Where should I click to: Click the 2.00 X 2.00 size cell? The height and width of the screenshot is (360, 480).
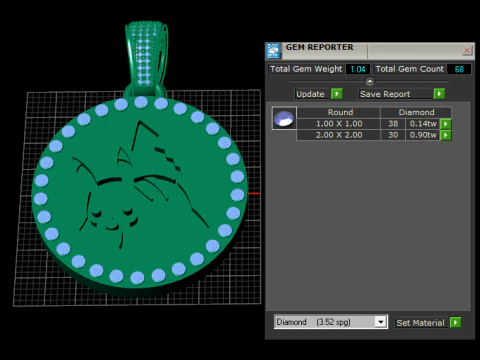pyautogui.click(x=339, y=135)
